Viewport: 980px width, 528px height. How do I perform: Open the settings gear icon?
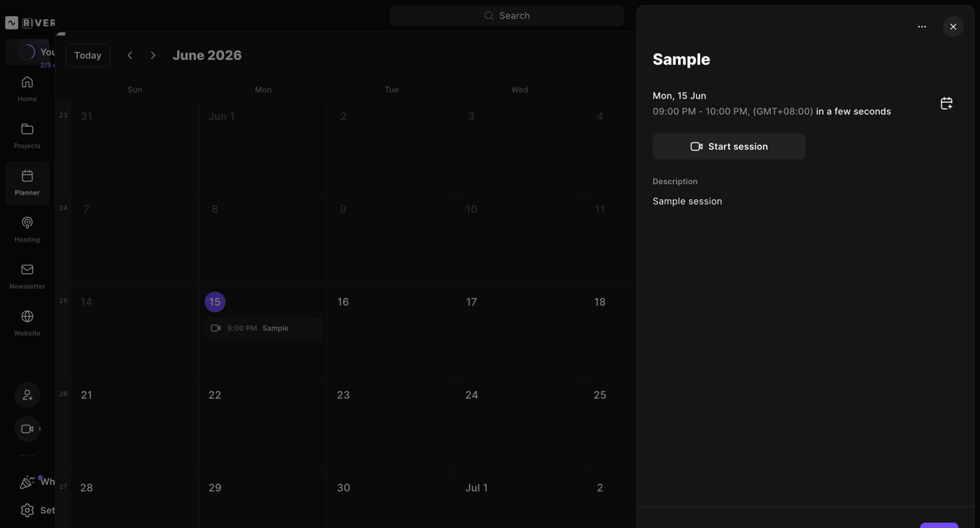point(27,510)
